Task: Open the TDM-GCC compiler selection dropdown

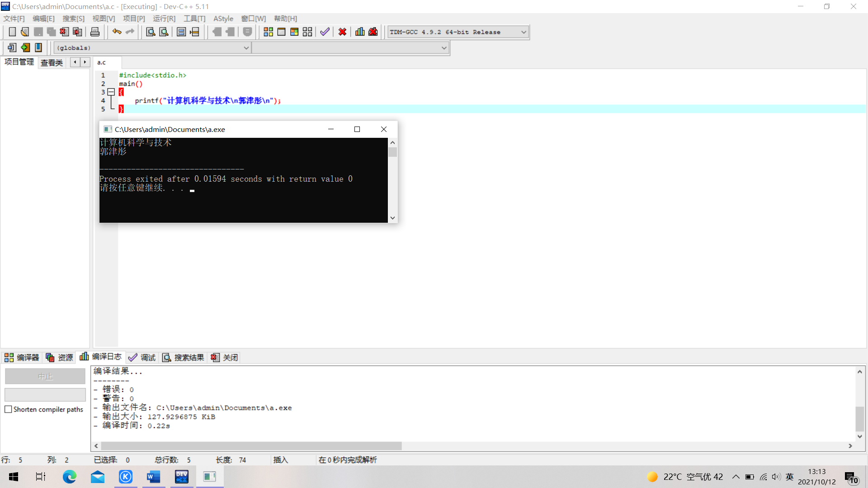Action: [x=524, y=32]
